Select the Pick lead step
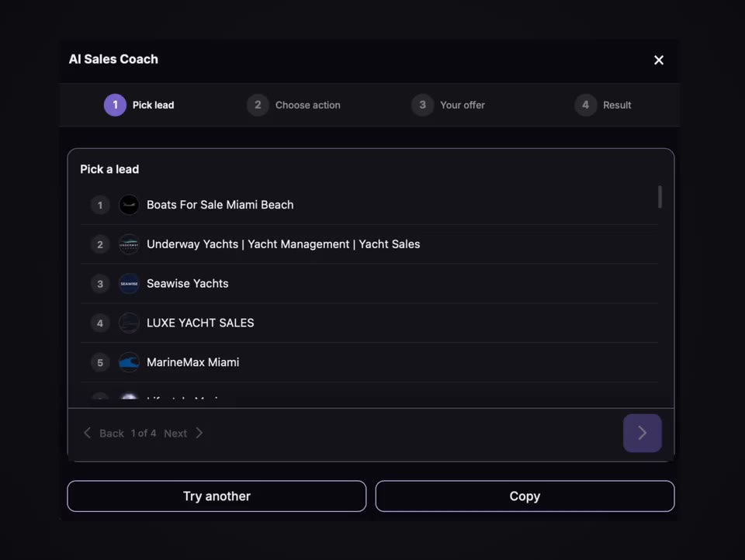Screen dimensions: 745x560 139,105
